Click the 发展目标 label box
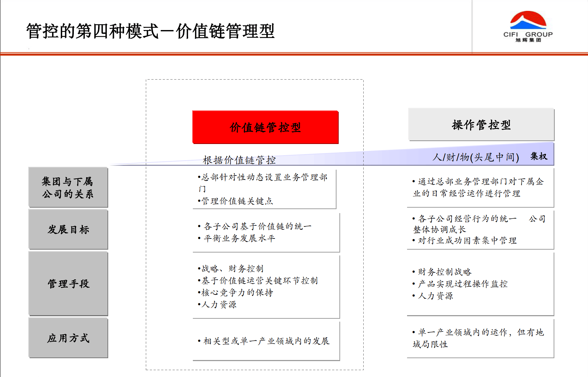 68,229
